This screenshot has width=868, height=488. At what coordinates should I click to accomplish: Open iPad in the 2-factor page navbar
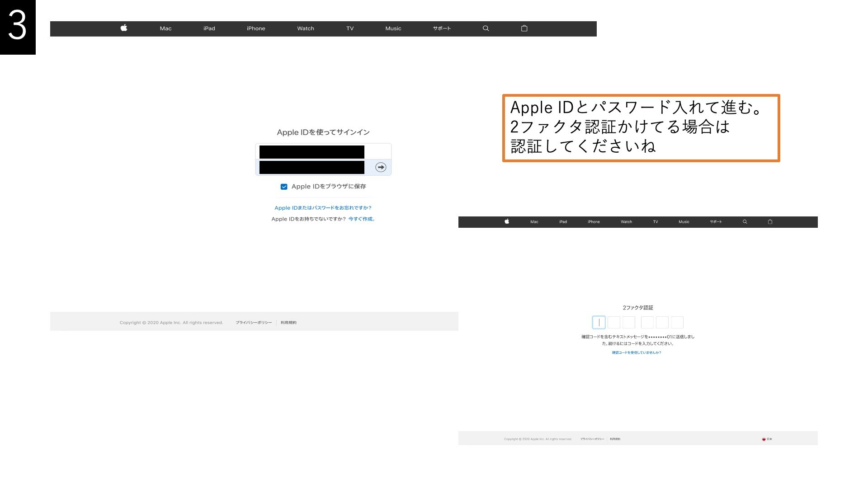tap(563, 222)
